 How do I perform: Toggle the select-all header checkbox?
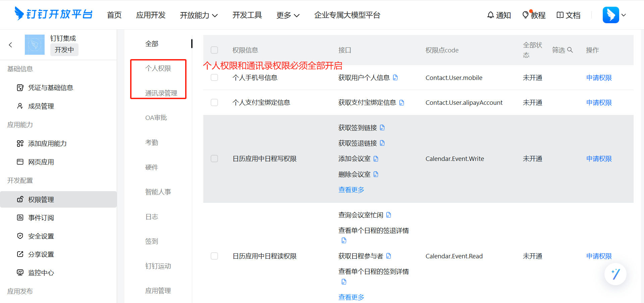(x=214, y=50)
